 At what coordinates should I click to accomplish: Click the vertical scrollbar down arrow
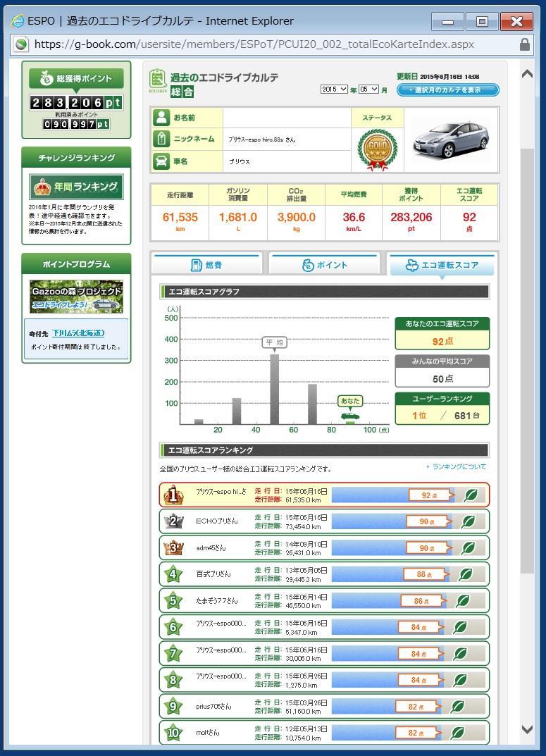tap(527, 729)
